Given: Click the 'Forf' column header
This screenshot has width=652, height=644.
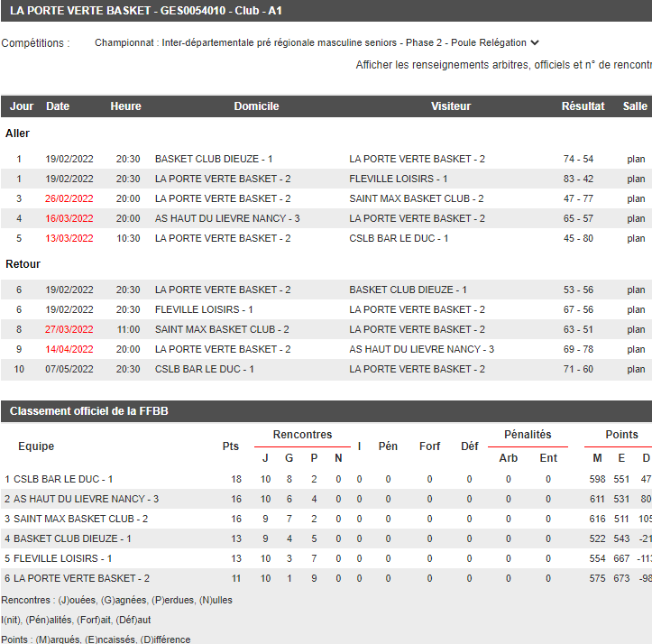Looking at the screenshot, I should coord(429,446).
